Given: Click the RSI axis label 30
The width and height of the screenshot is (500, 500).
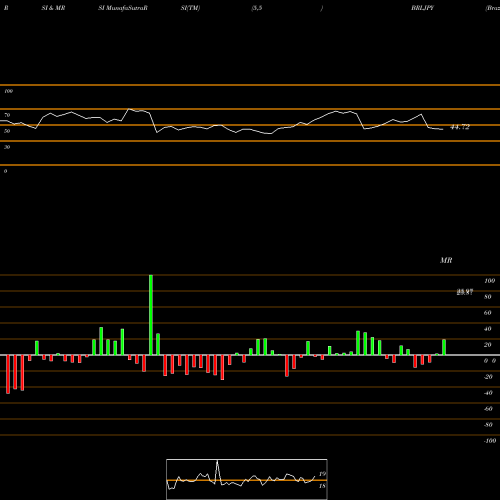Looking at the screenshot, I should click(7, 147).
